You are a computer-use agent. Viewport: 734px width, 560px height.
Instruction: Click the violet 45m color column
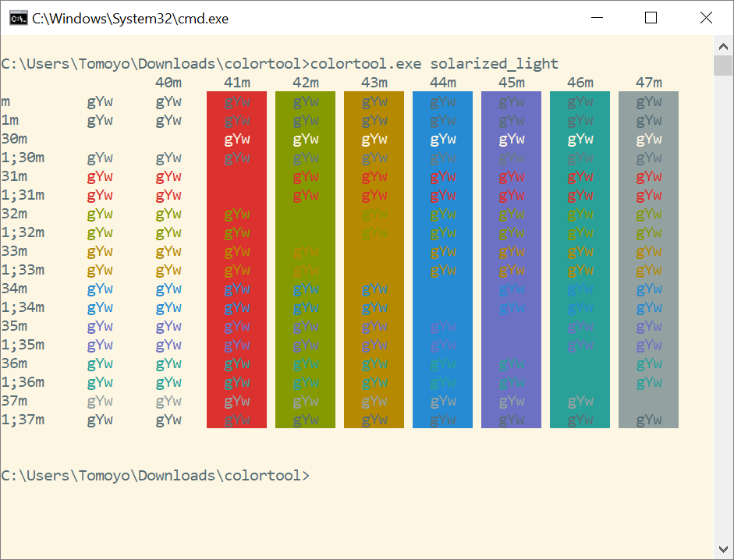(x=511, y=260)
